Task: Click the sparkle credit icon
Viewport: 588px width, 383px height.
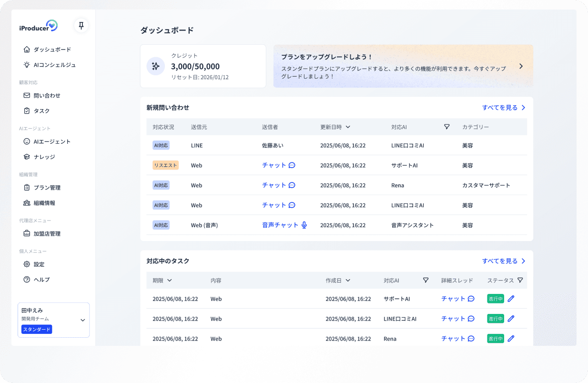Action: pos(155,66)
